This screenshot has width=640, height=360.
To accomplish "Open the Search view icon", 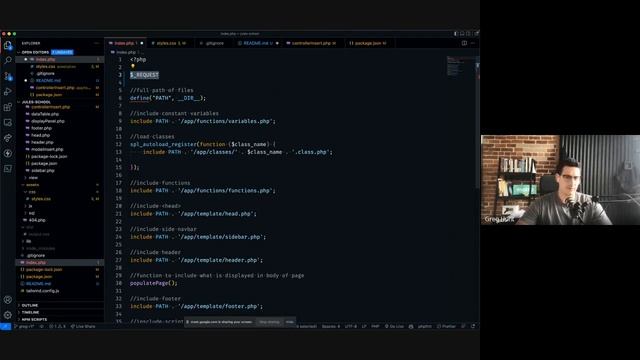I will [x=8, y=60].
